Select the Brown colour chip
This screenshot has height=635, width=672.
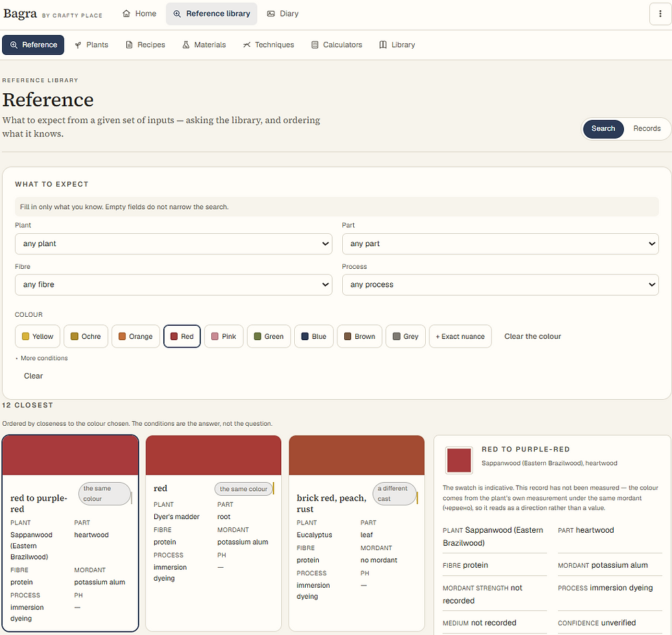click(359, 336)
